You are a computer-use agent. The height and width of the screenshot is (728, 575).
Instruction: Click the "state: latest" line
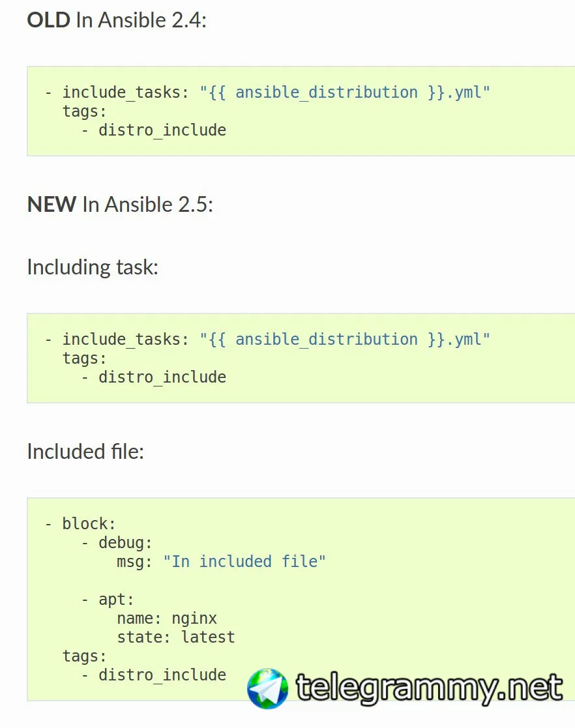176,637
